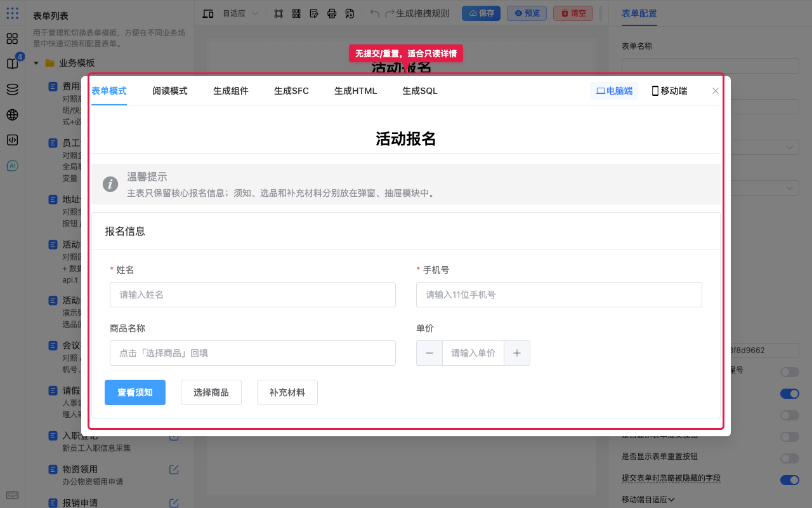Click the edit icon beside 物资领用

(174, 469)
